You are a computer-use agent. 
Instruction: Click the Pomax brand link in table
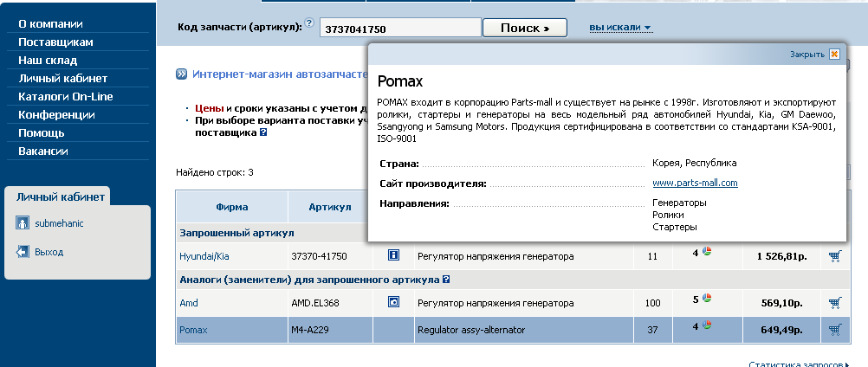[193, 330]
